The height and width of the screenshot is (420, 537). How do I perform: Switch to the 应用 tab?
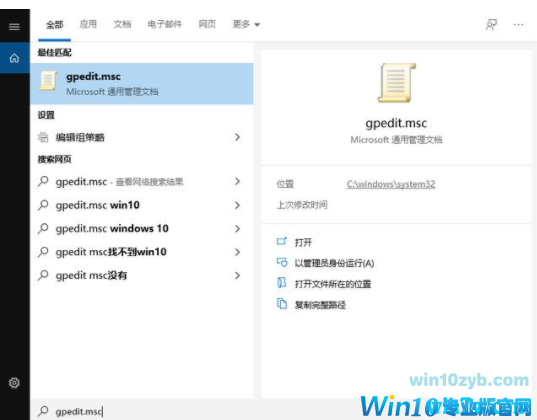[88, 24]
